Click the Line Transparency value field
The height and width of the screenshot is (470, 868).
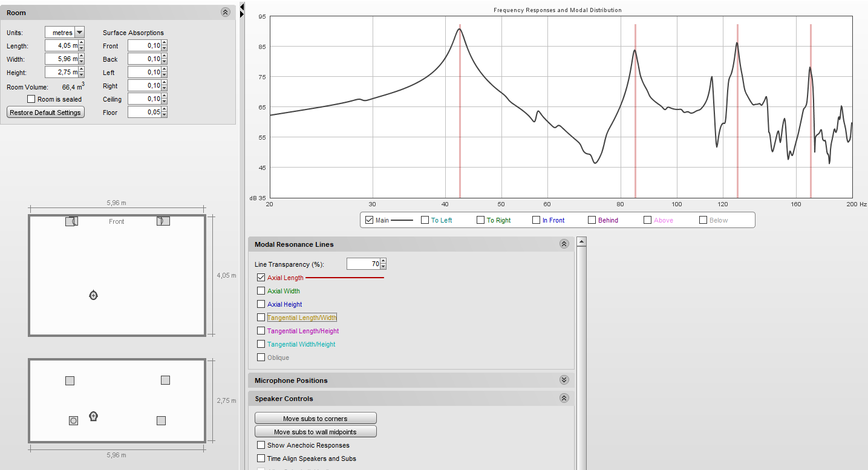pyautogui.click(x=364, y=264)
